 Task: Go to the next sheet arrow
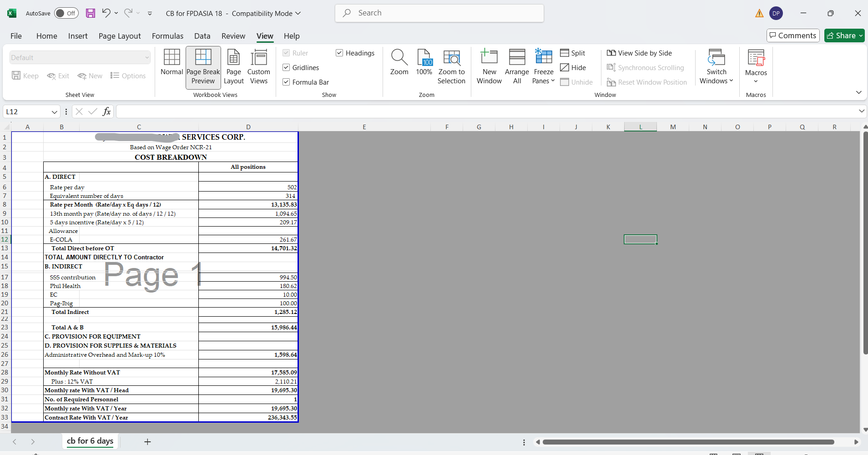(x=33, y=441)
